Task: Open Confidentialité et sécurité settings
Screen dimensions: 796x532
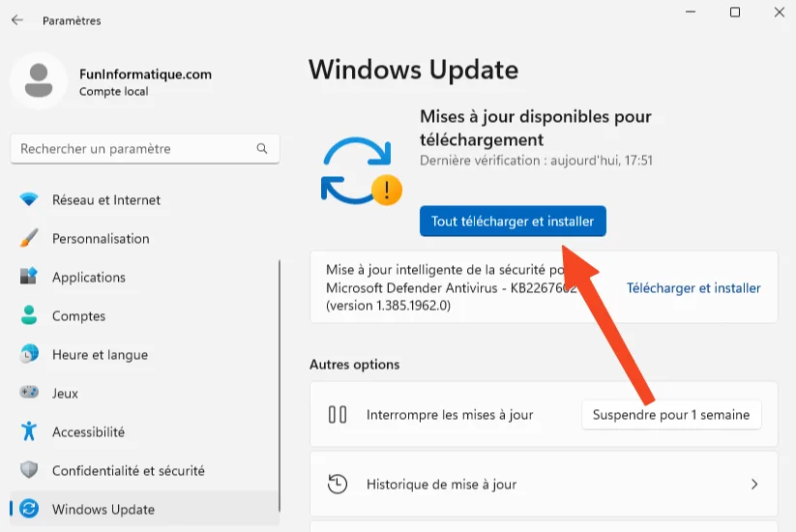Action: [x=145, y=470]
